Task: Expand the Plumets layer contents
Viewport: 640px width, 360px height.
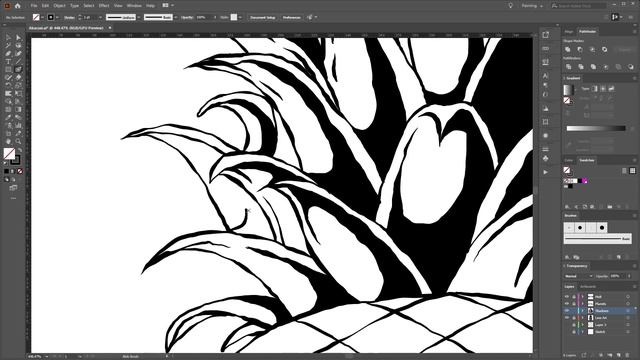Action: [x=583, y=304]
